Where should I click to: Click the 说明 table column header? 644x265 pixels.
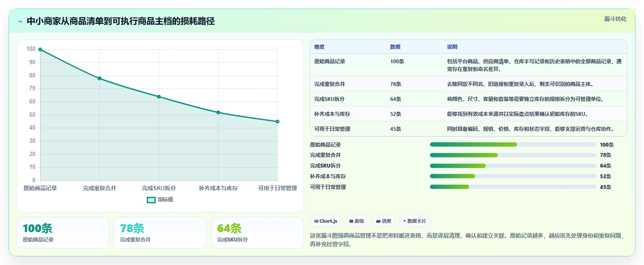(x=452, y=47)
